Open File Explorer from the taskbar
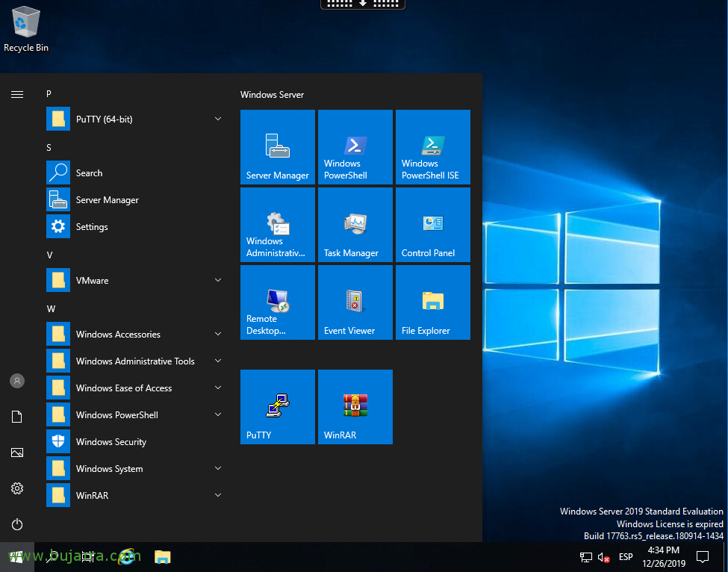This screenshot has height=572, width=728. coord(163,556)
